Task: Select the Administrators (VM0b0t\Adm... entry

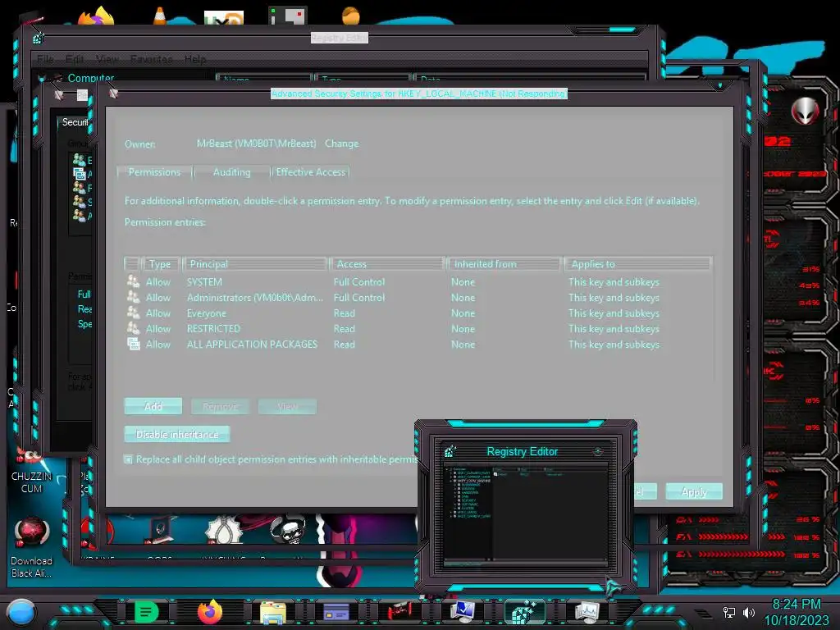Action: pyautogui.click(x=418, y=297)
